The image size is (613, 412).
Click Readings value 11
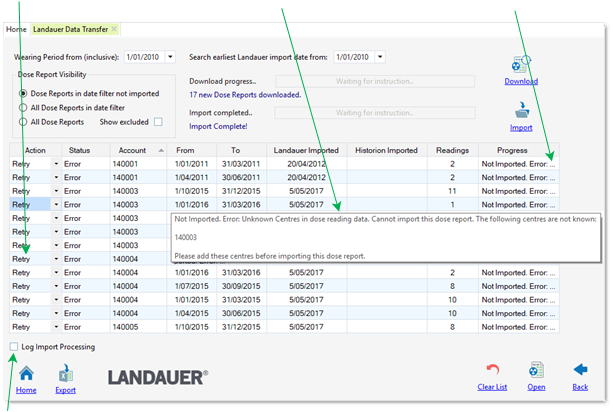click(x=452, y=191)
